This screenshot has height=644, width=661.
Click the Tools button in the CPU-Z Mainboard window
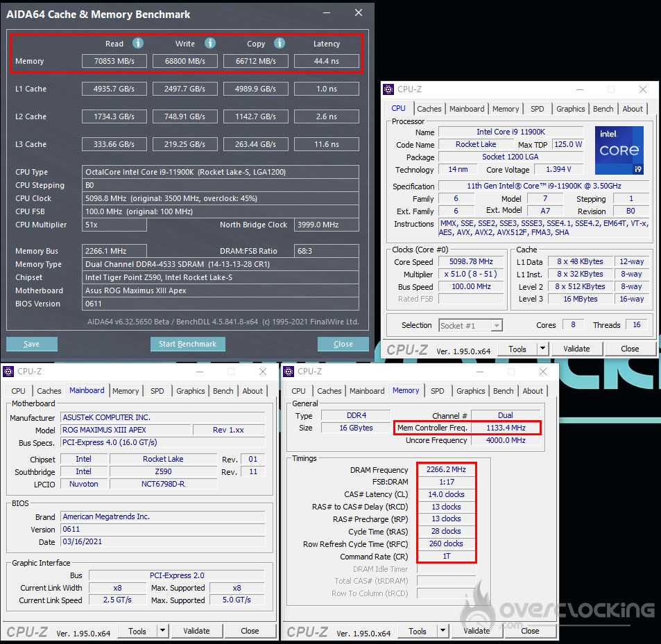click(x=137, y=631)
